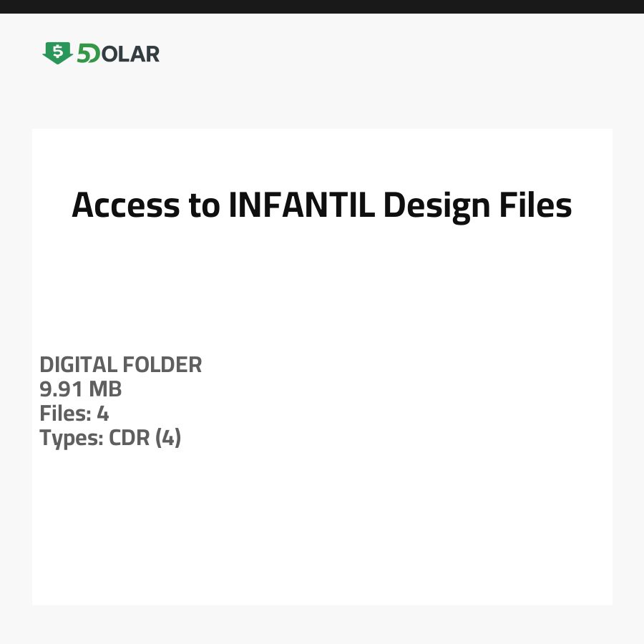Viewport: 644px width, 644px height.
Task: Open the 5DOLAR logo wordmark link
Action: (x=102, y=54)
